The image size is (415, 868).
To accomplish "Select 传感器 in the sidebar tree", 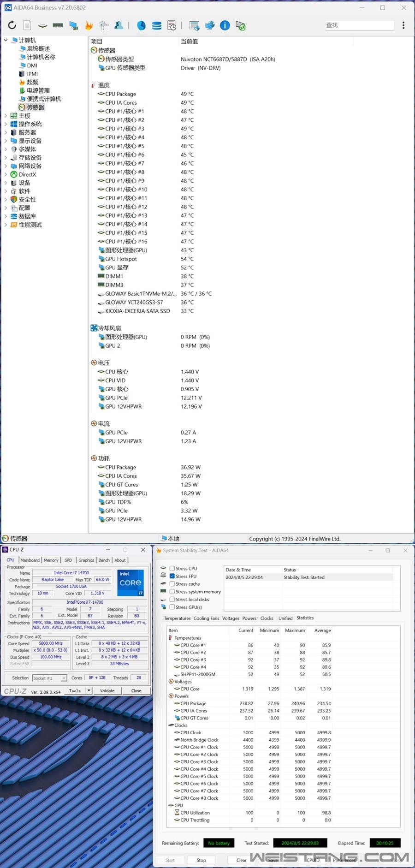I will (x=36, y=107).
